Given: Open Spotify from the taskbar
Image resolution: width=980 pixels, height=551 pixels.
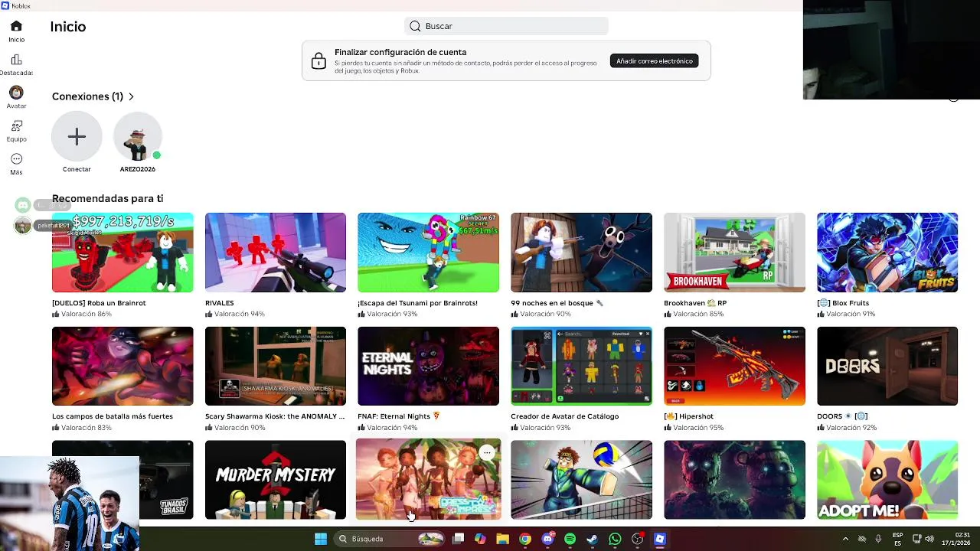Looking at the screenshot, I should click(570, 539).
